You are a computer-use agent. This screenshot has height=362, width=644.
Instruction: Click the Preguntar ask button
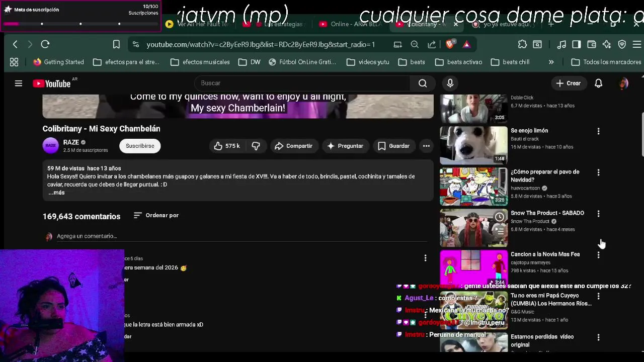click(x=345, y=146)
